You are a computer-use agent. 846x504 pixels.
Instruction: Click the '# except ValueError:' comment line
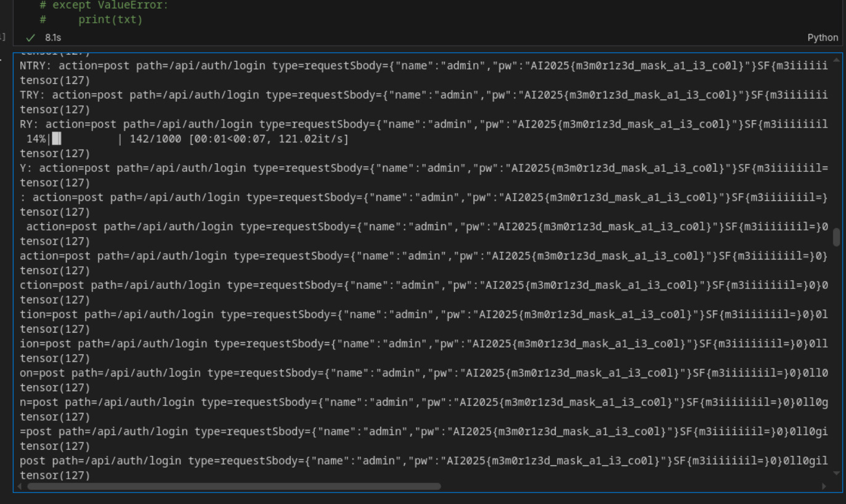click(x=104, y=5)
